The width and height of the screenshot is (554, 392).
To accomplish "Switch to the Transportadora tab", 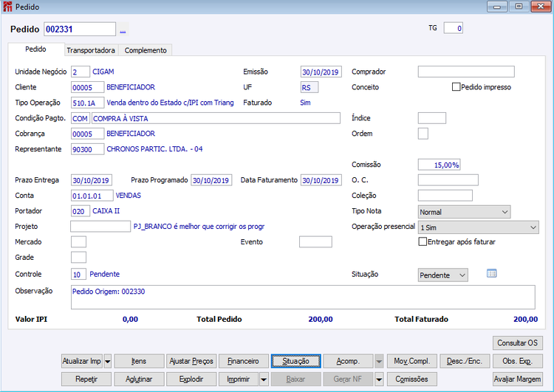I will (91, 50).
